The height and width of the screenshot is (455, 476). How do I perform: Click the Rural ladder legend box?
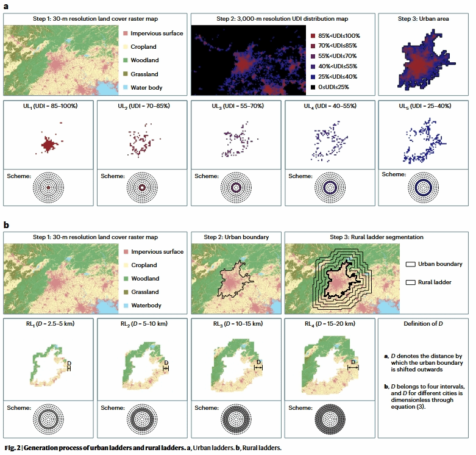(411, 282)
